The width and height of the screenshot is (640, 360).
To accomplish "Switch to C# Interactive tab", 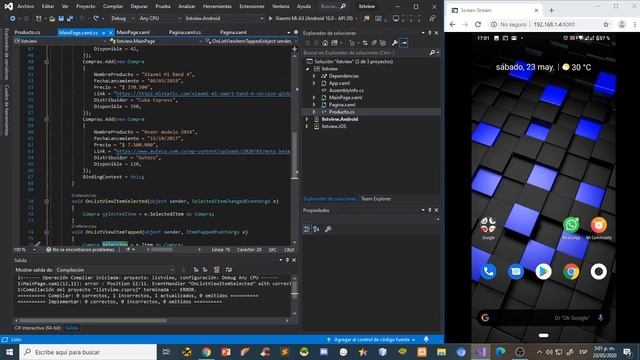I will pyautogui.click(x=38, y=328).
